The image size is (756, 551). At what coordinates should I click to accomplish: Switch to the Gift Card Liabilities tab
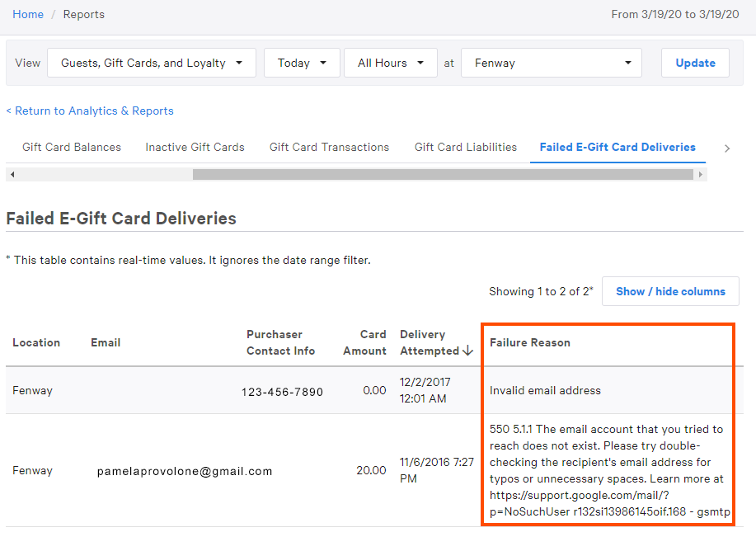[466, 147]
